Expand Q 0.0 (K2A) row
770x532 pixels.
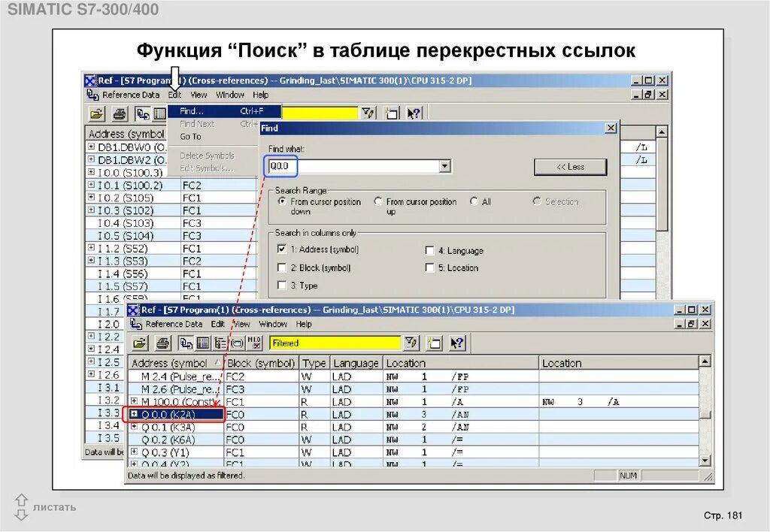134,414
